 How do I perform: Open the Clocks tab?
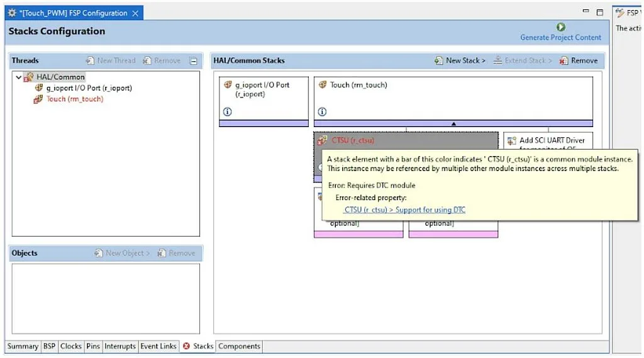(x=70, y=346)
